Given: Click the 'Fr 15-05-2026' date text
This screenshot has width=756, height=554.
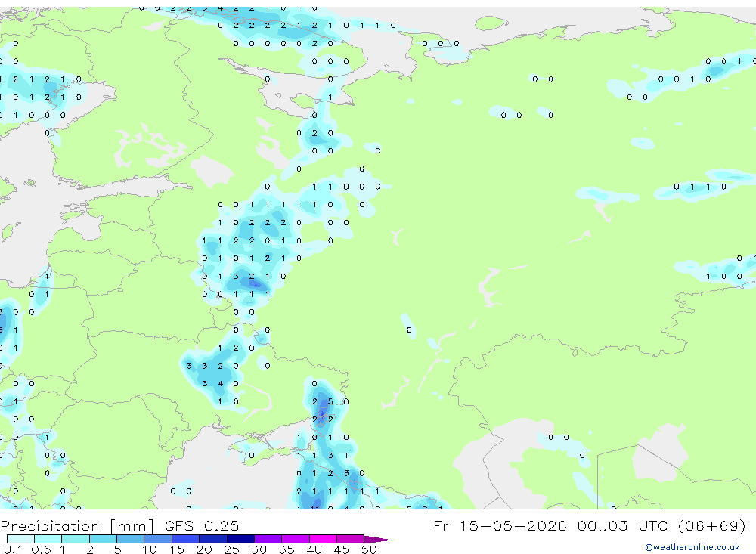Looking at the screenshot, I should point(500,525).
